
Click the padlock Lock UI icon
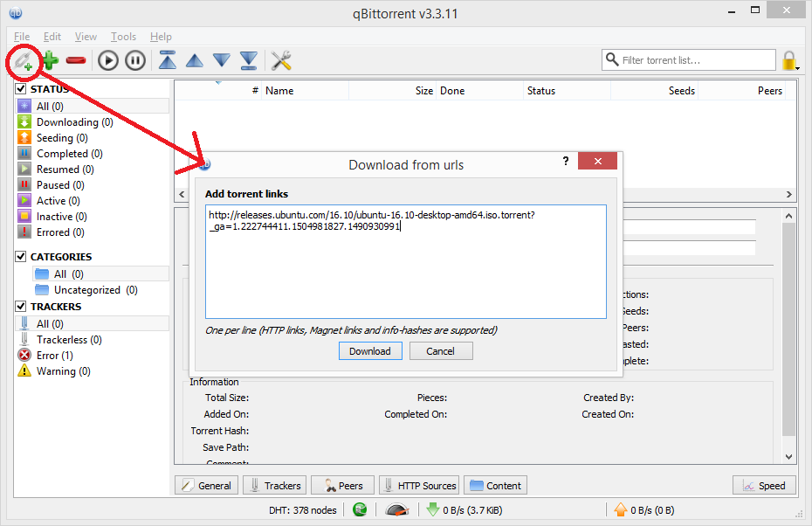coord(789,60)
